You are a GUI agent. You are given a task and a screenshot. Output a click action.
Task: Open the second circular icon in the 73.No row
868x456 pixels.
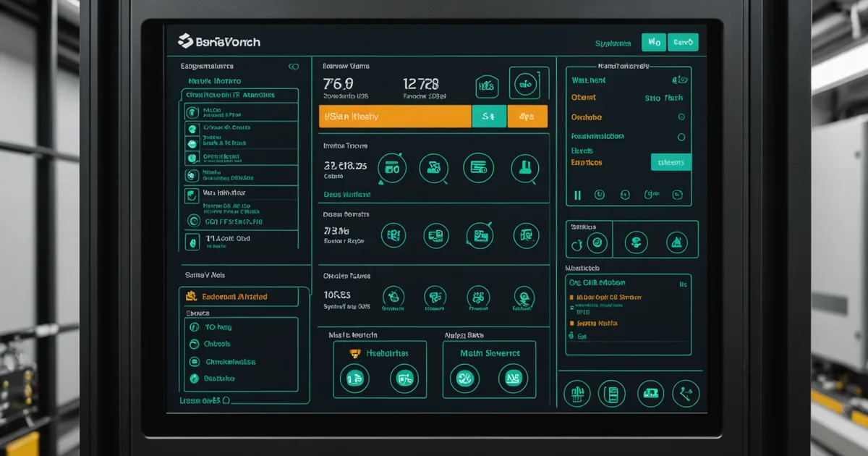[435, 235]
